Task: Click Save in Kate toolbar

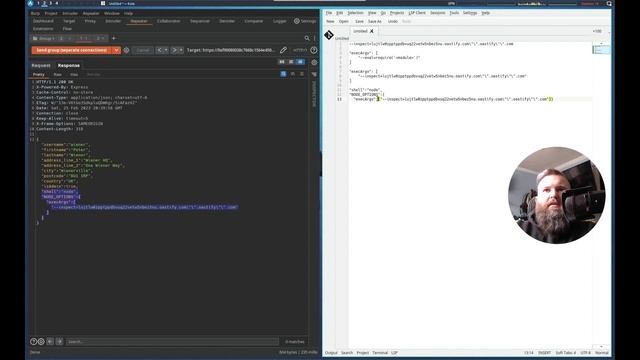Action: 359,21
